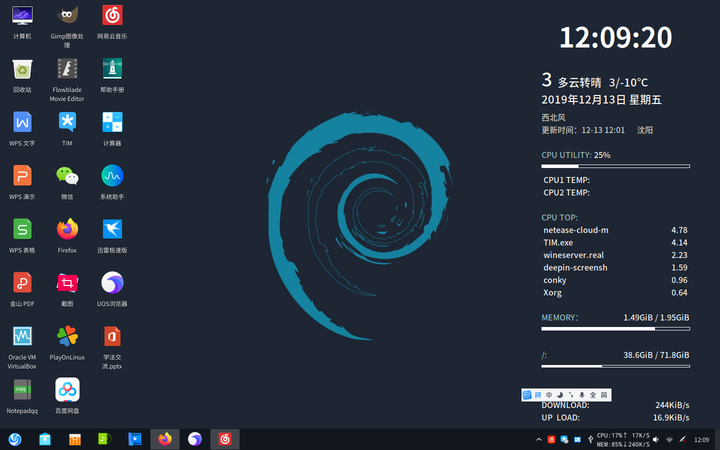This screenshot has height=450, width=720.
Task: Toggle the moon half/full-width icon
Action: [560, 395]
